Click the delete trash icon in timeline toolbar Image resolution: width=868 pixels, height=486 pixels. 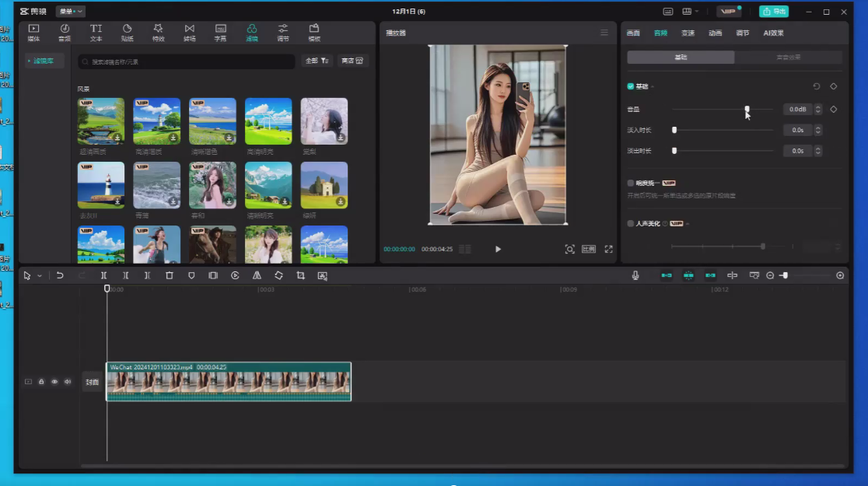click(170, 275)
